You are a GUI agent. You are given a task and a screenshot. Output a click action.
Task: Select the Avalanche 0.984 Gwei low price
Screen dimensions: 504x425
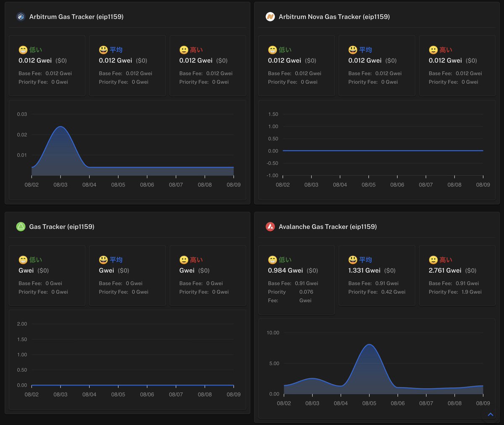pyautogui.click(x=285, y=271)
